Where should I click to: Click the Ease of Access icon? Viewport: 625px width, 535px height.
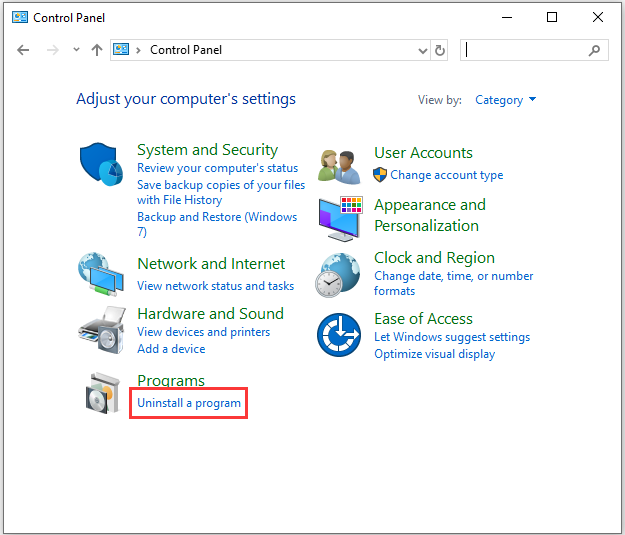pos(339,335)
